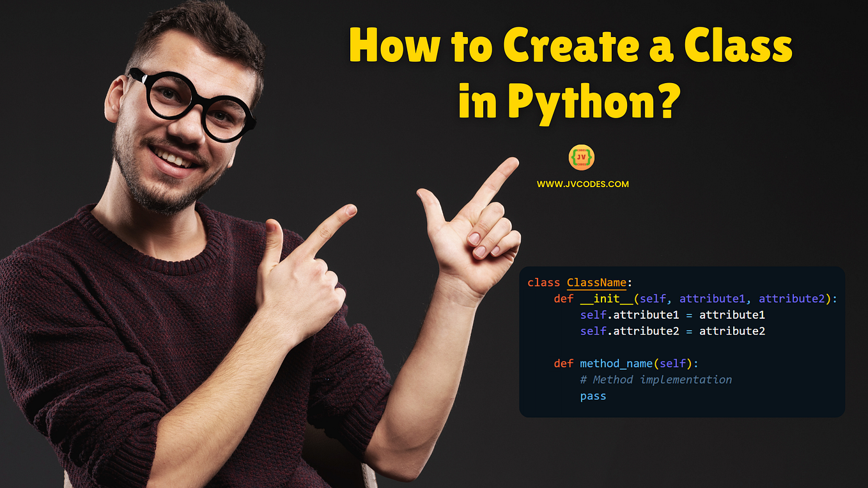Viewport: 868px width, 488px height.
Task: Open the WWW.JVCODES.COM link text
Action: tap(583, 184)
